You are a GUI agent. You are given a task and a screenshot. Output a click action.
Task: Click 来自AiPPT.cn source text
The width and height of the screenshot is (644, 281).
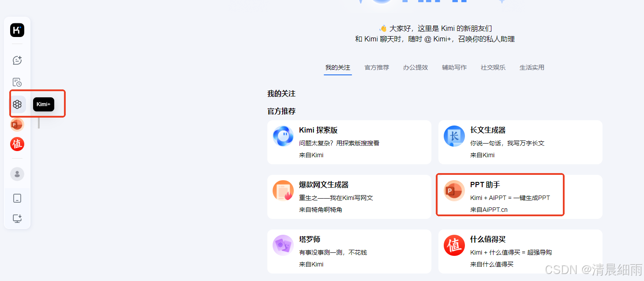pos(489,210)
